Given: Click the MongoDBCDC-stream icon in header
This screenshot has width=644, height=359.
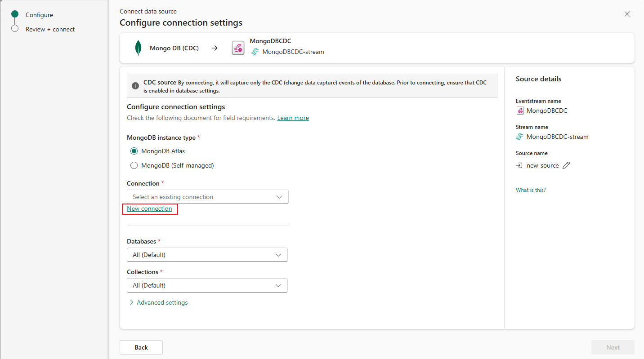Looking at the screenshot, I should (255, 52).
